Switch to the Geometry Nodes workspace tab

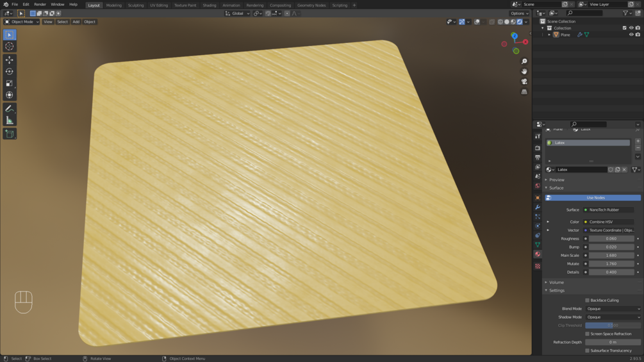[311, 5]
